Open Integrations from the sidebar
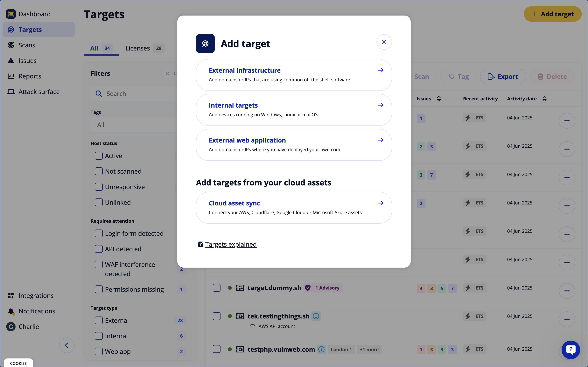Image resolution: width=588 pixels, height=367 pixels. pos(36,296)
